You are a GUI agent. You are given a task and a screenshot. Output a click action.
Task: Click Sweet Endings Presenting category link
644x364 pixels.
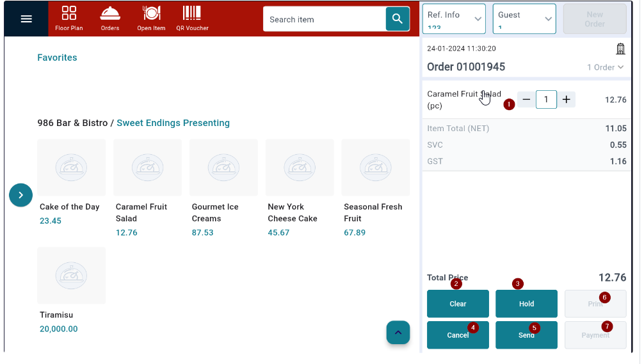(173, 123)
